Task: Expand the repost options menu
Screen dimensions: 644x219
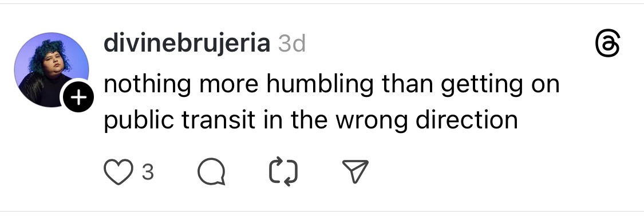Action: click(x=283, y=171)
